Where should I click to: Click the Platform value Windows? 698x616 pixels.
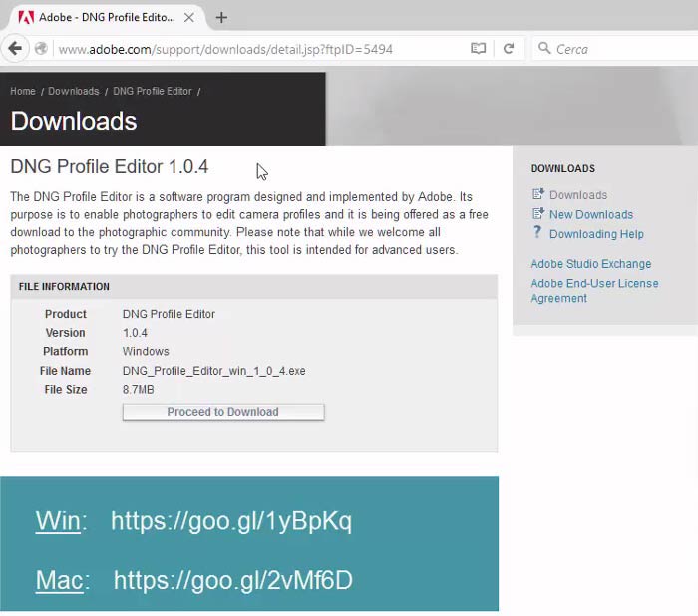[146, 351]
